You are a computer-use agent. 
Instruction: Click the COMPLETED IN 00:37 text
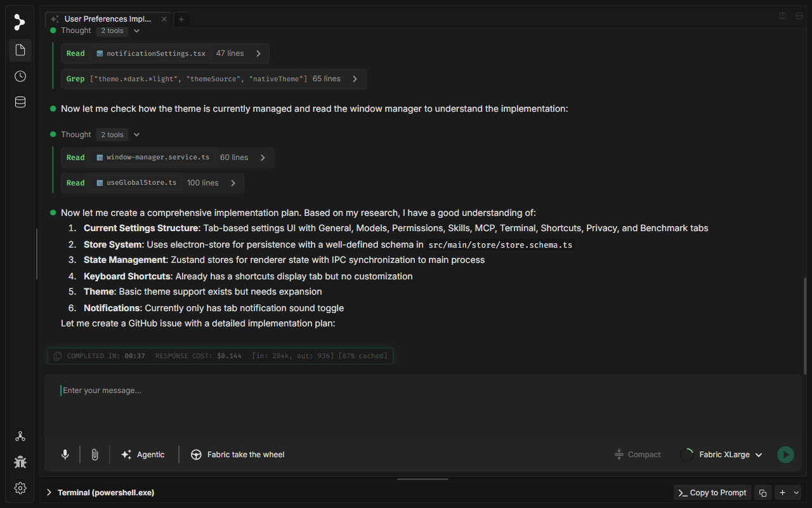(106, 356)
